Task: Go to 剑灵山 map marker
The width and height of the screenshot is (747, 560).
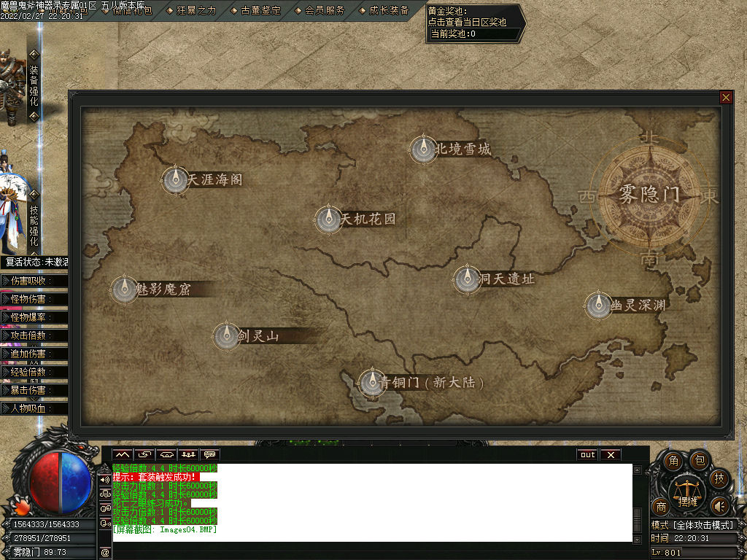Action: coord(226,335)
